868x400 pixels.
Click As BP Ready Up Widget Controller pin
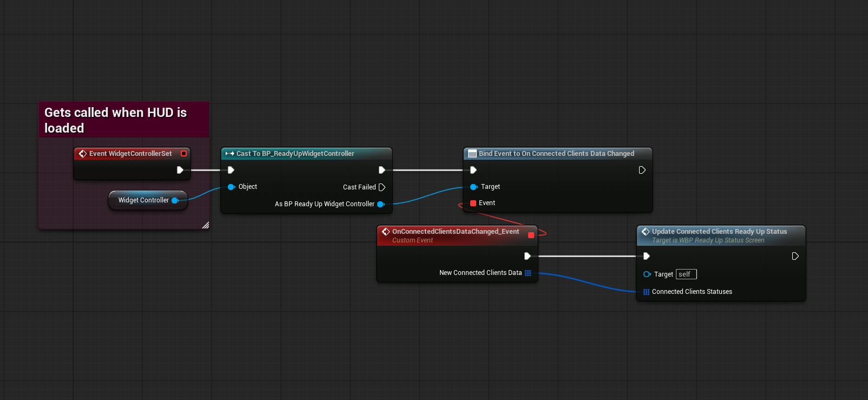(x=380, y=204)
